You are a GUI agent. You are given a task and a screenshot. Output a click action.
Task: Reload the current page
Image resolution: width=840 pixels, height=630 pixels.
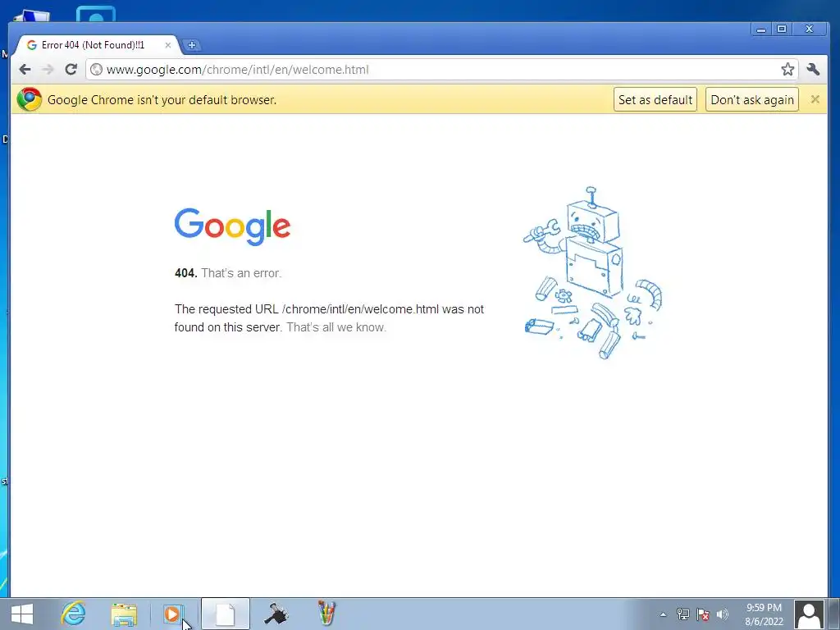tap(71, 69)
